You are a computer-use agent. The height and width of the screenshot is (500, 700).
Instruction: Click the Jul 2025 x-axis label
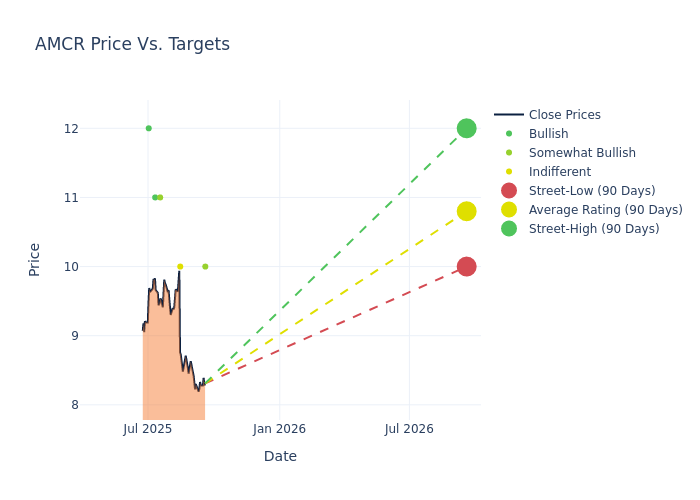[x=148, y=429]
